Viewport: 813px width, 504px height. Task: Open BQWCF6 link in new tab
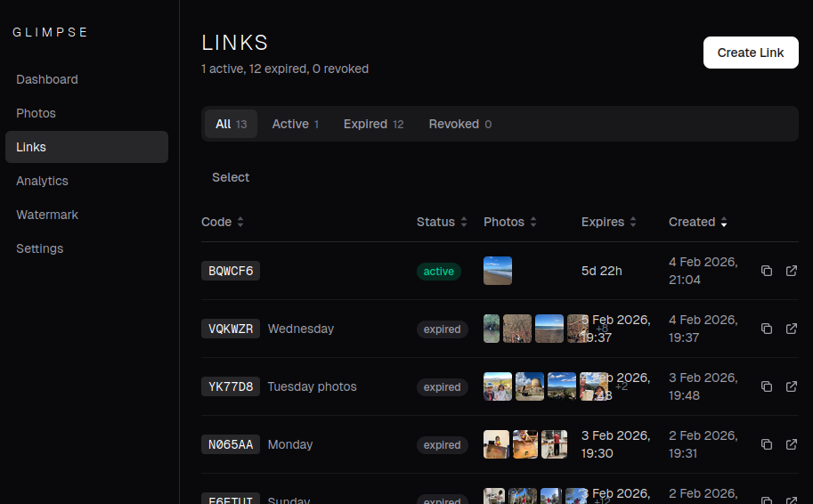pos(792,271)
